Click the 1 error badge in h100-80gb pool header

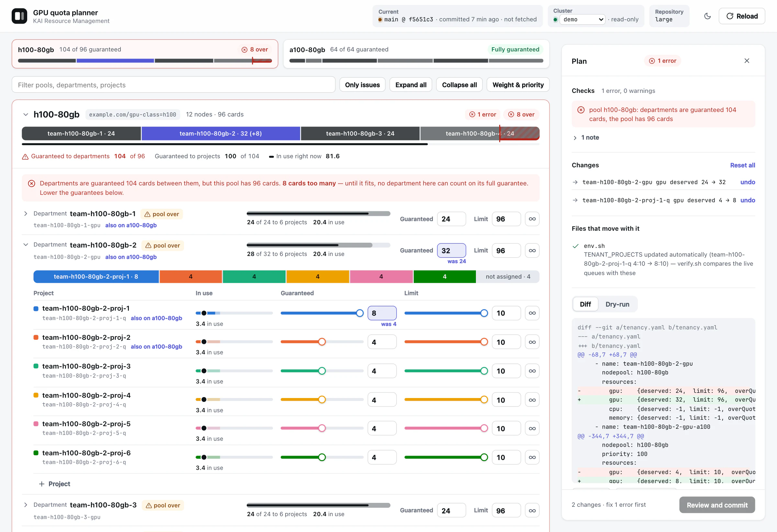tap(482, 115)
